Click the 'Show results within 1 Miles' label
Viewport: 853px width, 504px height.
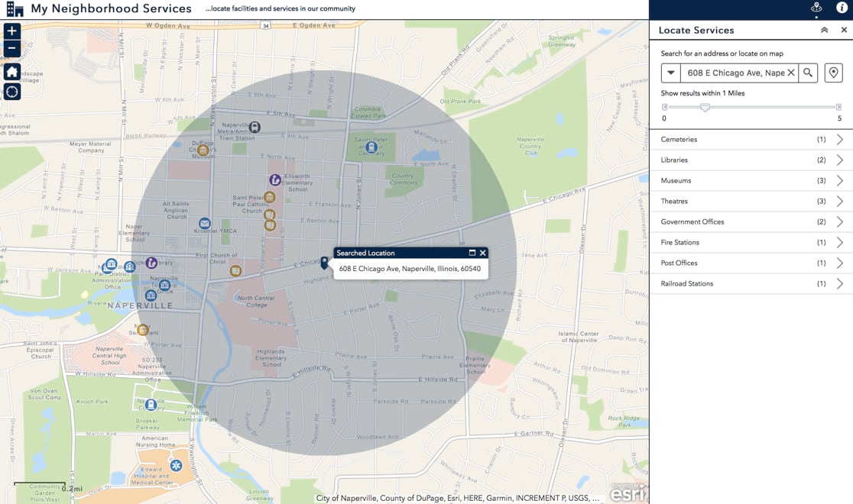click(702, 93)
